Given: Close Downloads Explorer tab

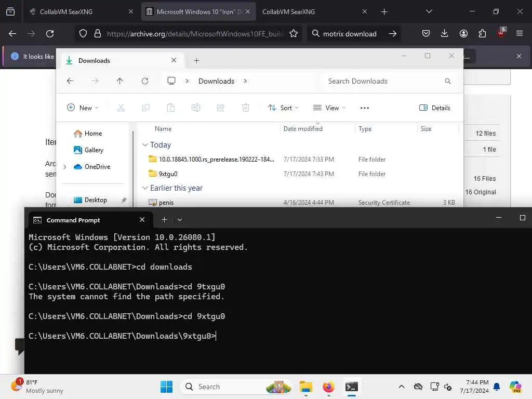Looking at the screenshot, I should point(174,60).
